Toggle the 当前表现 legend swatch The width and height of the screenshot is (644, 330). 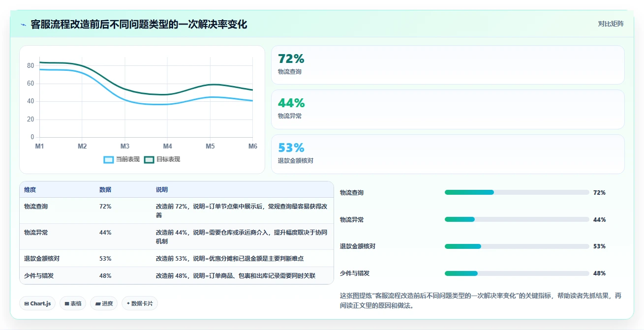[109, 159]
